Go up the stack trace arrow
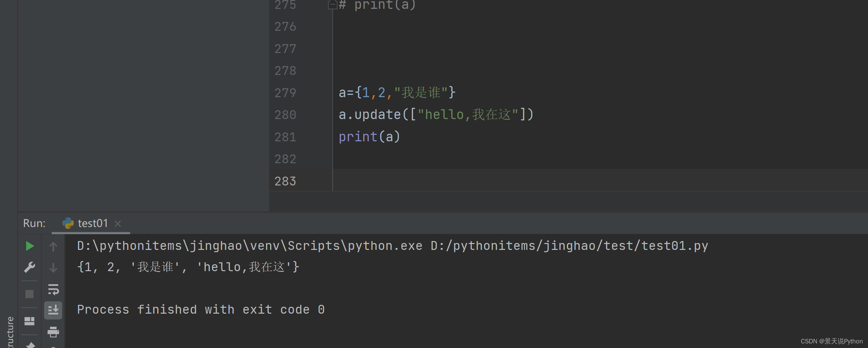868x348 pixels. (53, 246)
